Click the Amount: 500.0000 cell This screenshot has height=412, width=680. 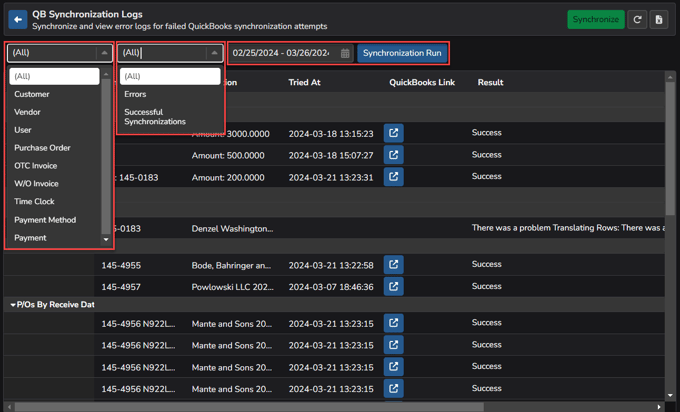[x=228, y=156]
